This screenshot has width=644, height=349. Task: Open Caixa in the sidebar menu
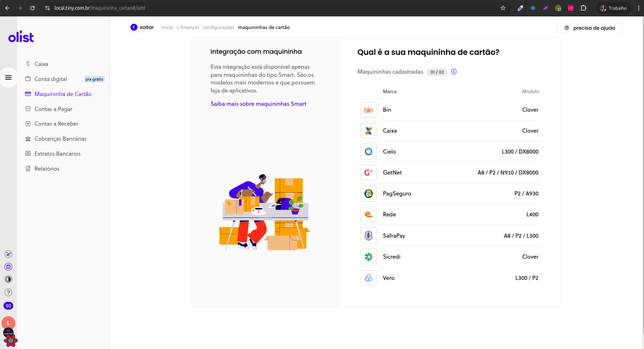41,64
